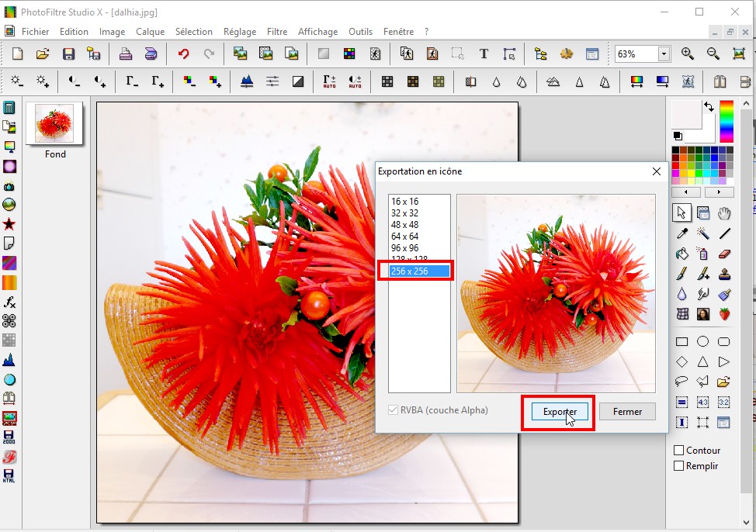Select the Magic Wand tool
756x532 pixels.
coord(703,233)
